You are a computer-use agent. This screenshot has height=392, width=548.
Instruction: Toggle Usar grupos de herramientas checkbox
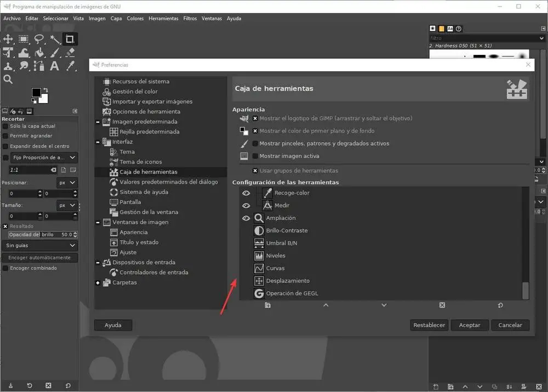tap(255, 171)
